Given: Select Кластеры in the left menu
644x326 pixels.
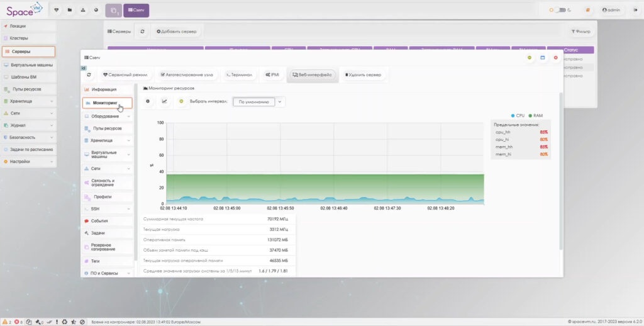Looking at the screenshot, I should (28, 38).
